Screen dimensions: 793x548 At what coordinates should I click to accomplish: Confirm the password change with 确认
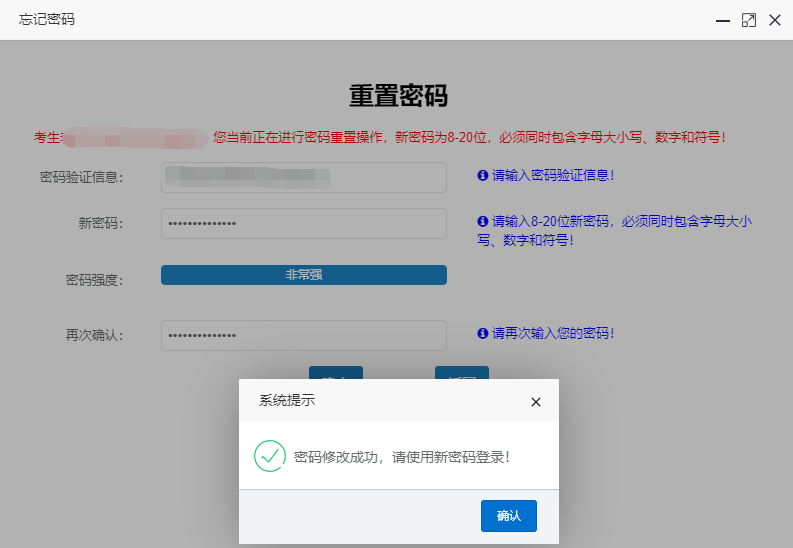click(x=508, y=516)
